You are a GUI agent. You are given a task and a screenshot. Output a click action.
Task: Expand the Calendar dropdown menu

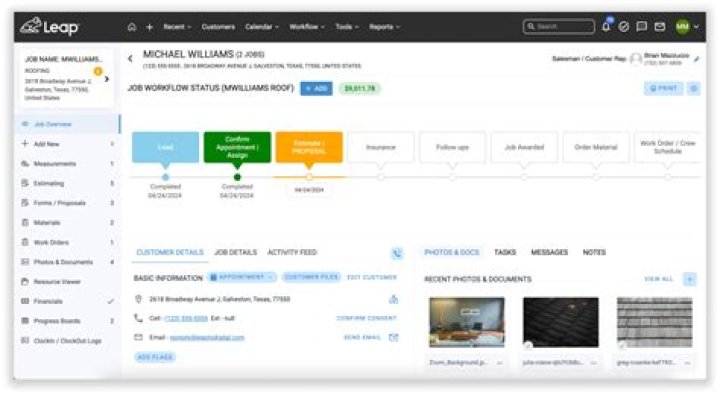[x=262, y=27]
